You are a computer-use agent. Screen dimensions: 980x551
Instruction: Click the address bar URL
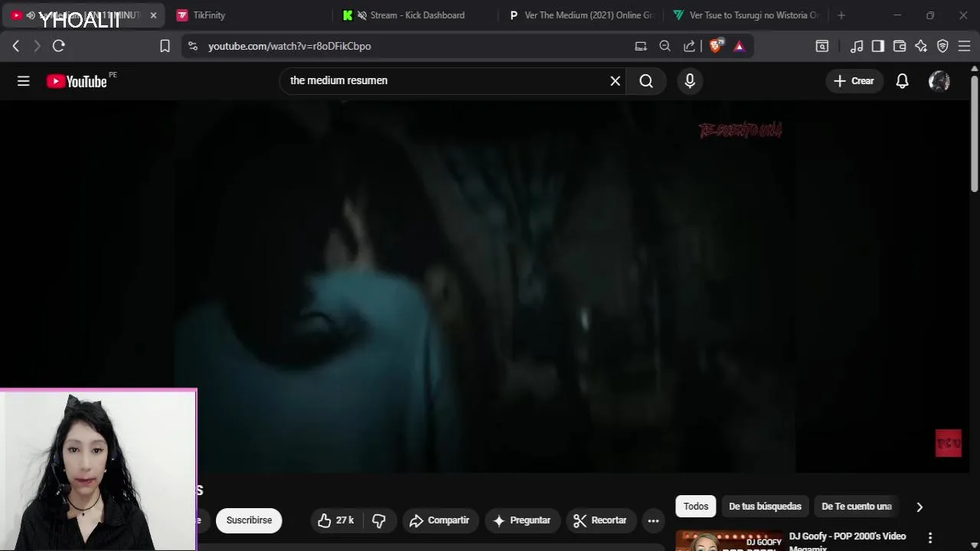289,46
